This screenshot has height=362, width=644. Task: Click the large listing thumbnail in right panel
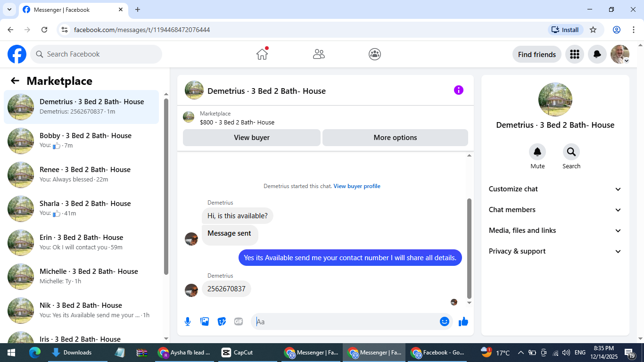555,99
